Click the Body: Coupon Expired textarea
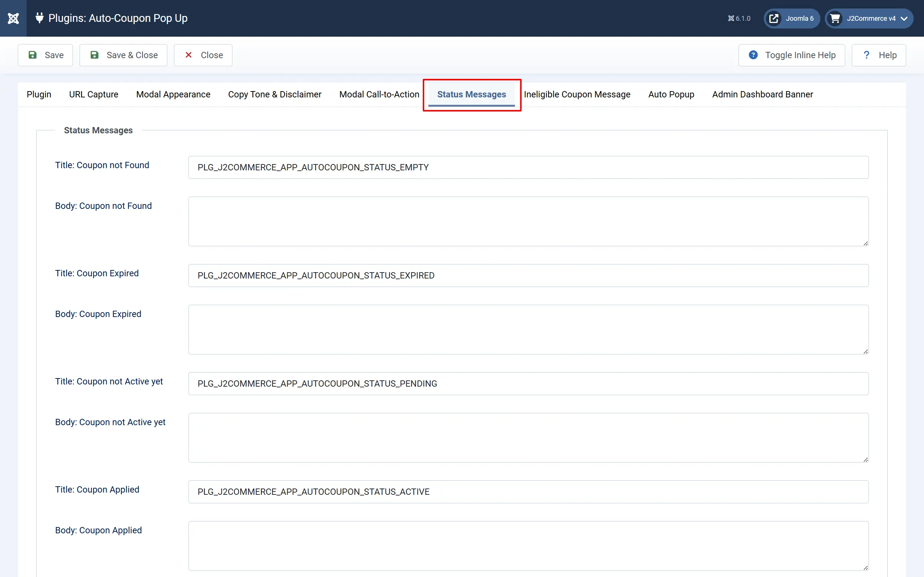The height and width of the screenshot is (577, 924). [529, 330]
